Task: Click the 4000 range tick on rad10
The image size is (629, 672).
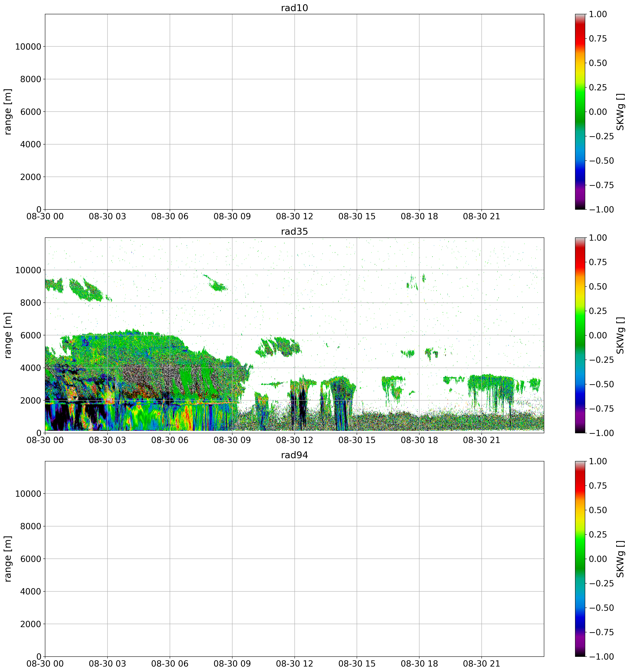Action: (30, 144)
